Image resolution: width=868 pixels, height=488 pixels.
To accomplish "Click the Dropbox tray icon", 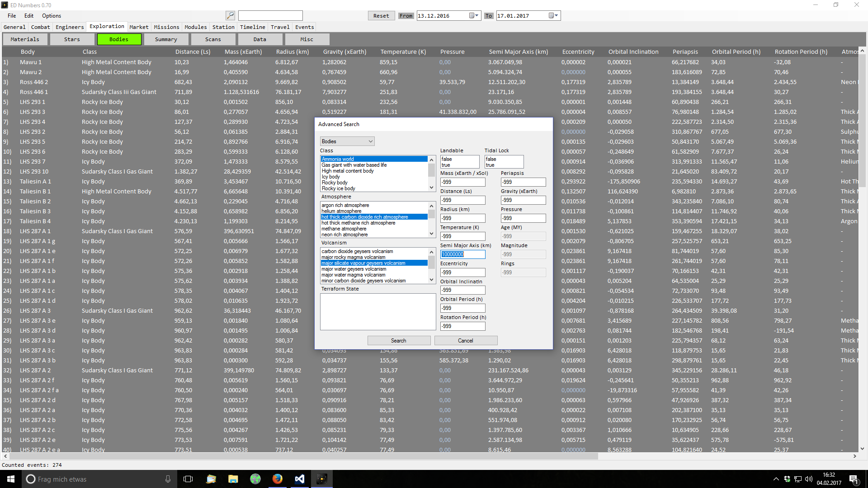I will pyautogui.click(x=787, y=479).
